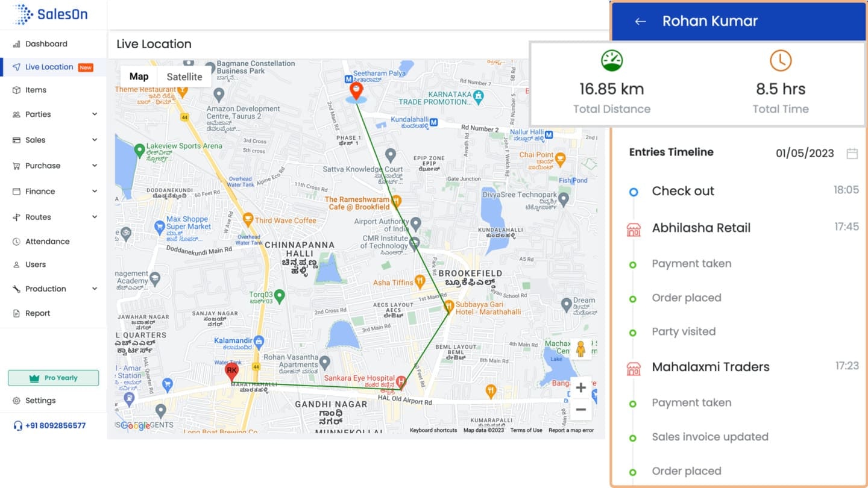Click the red location pin near Seetharam Palya

coord(356,91)
